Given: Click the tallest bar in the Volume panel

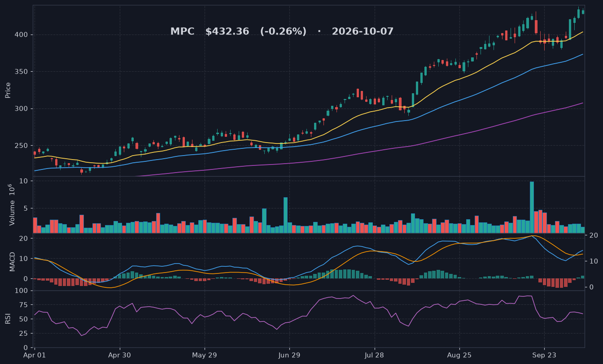Looking at the screenshot, I should pyautogui.click(x=532, y=207).
